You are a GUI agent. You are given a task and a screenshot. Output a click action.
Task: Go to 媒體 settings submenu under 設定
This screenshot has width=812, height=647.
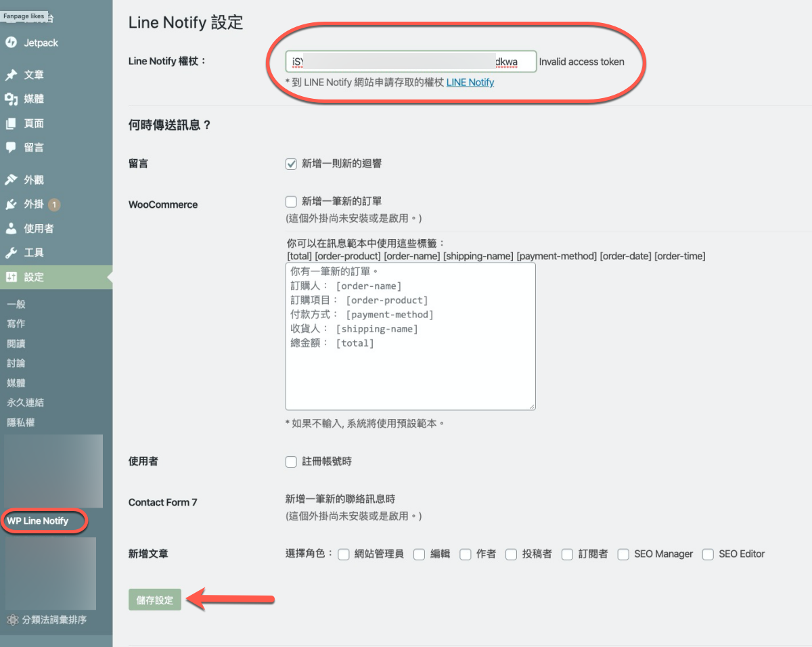16,383
